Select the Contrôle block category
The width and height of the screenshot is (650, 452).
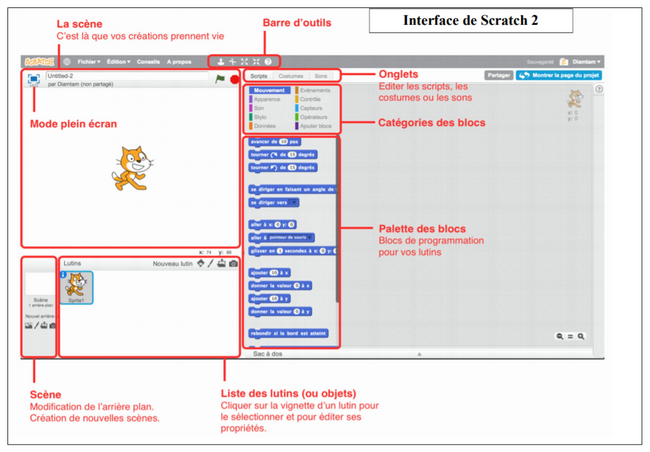308,99
